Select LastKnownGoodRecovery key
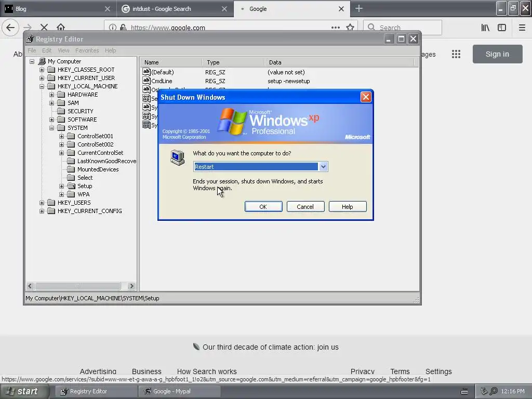532x399 pixels. (107, 161)
